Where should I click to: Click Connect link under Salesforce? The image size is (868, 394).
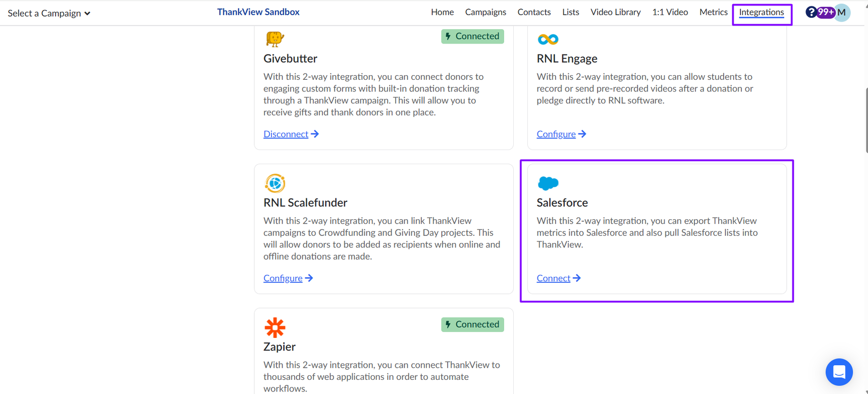(554, 278)
